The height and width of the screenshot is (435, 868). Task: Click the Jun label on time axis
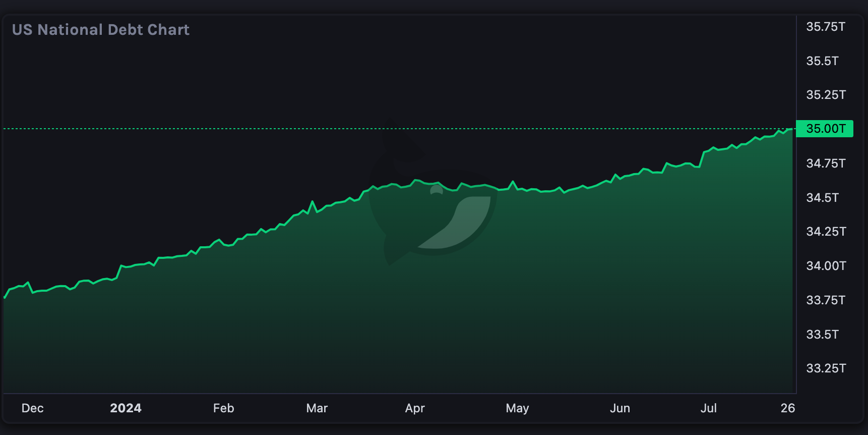pos(620,408)
